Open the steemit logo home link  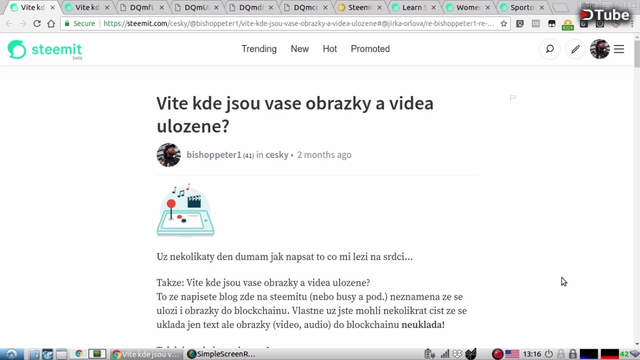[x=45, y=50]
